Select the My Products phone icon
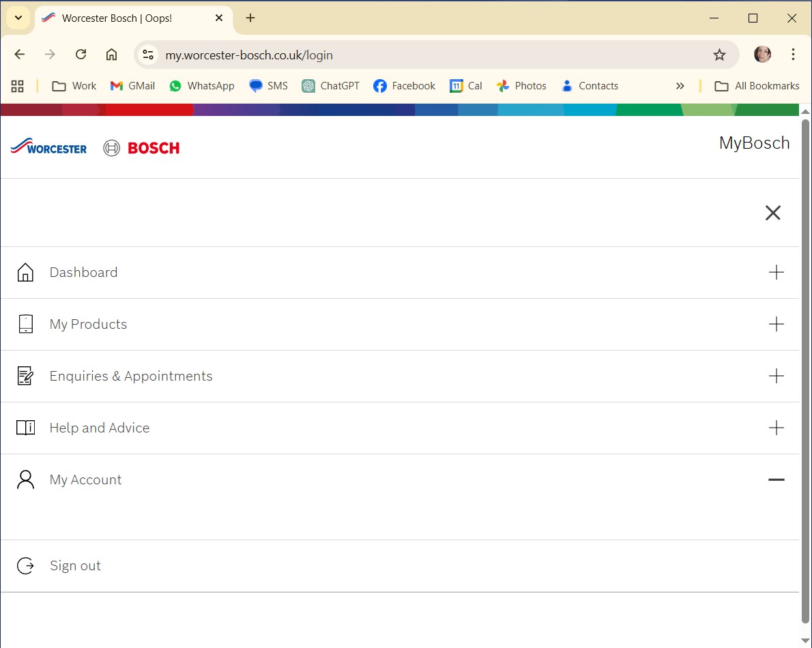Screen dimensions: 812x648 pos(25,324)
